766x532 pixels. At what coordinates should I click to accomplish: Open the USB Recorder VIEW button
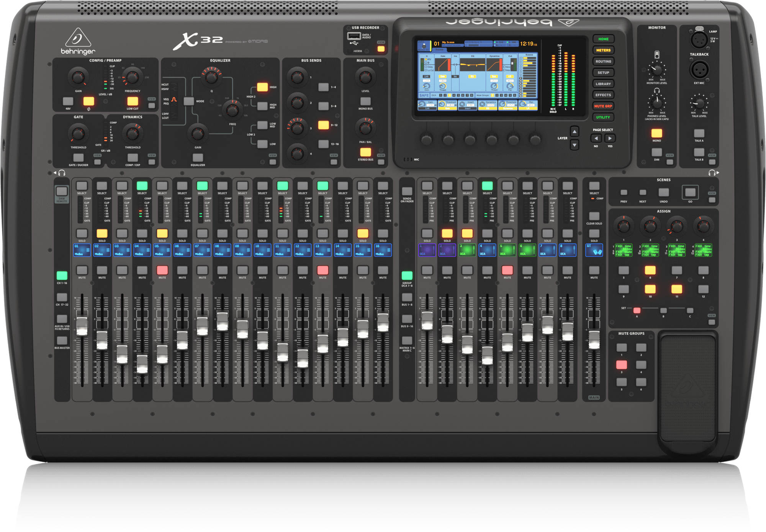pos(381,49)
